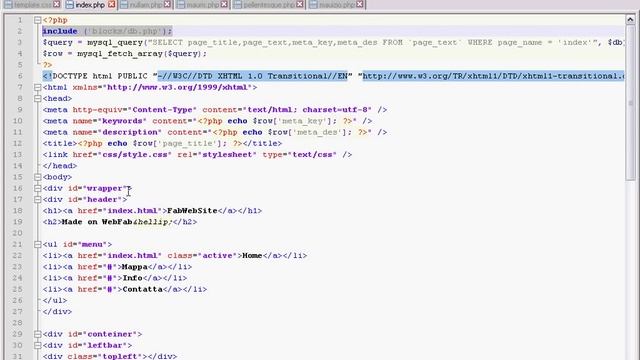This screenshot has width=640, height=360.
Task: Collapse the leftbar div fold marker
Action: click(38, 345)
